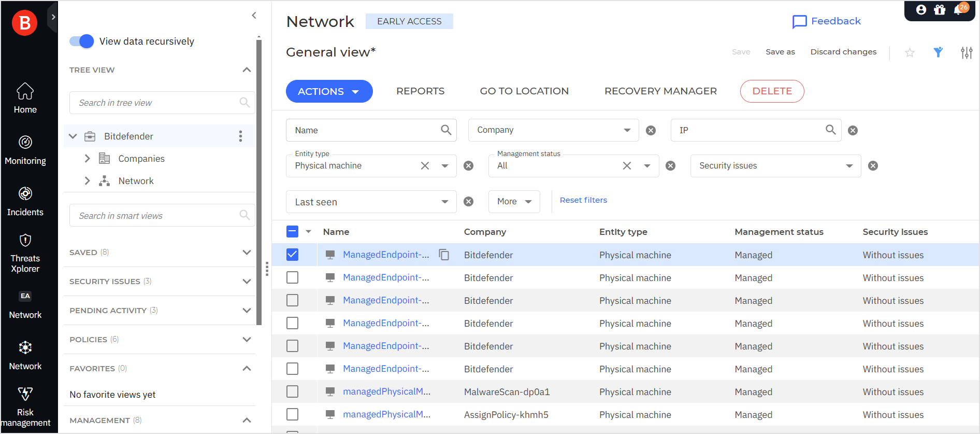The height and width of the screenshot is (434, 980).
Task: Open notifications bell with 26 badge
Action: [960, 9]
